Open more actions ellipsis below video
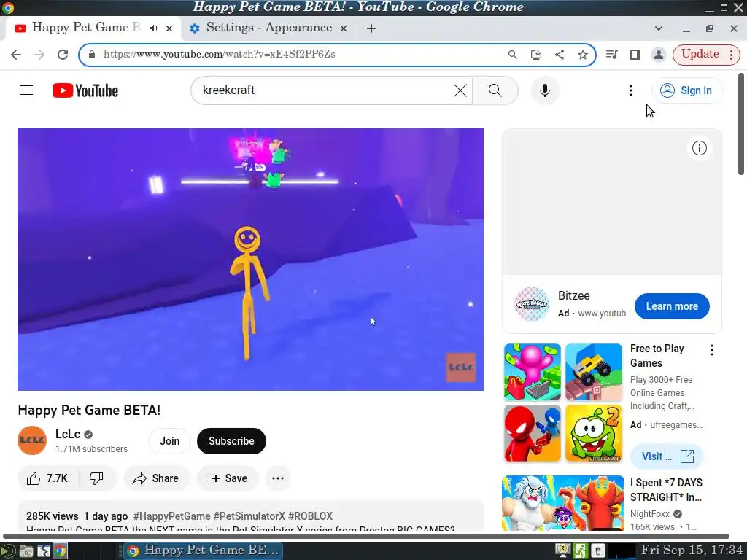This screenshot has height=560, width=747. [x=278, y=478]
